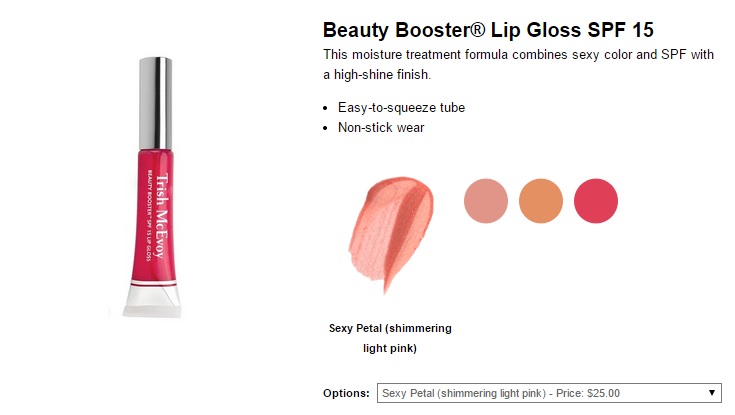The image size is (735, 415).
Task: Click the bullet dot before Non-stick wear
Action: (x=329, y=128)
